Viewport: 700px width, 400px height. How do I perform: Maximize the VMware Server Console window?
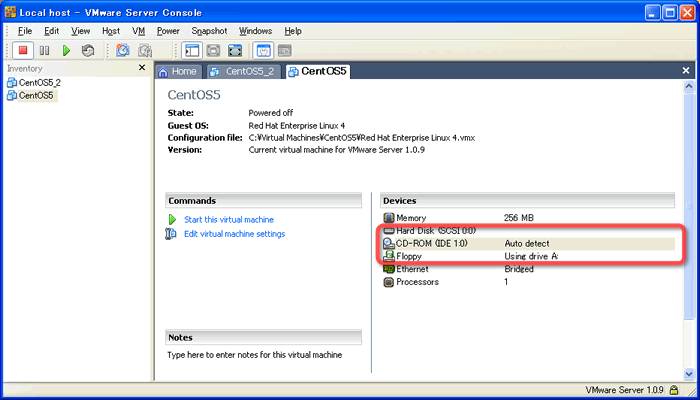pos(670,13)
